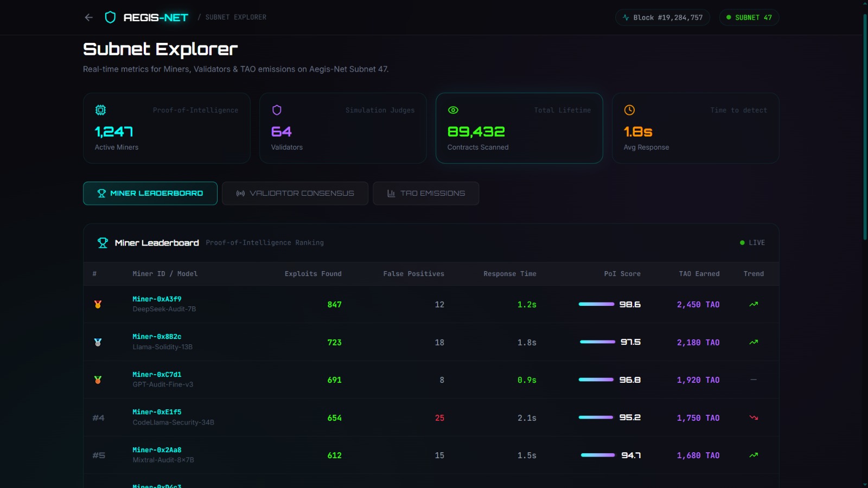868x488 pixels.
Task: Click the chip icon on Active Miners card
Action: [100, 110]
